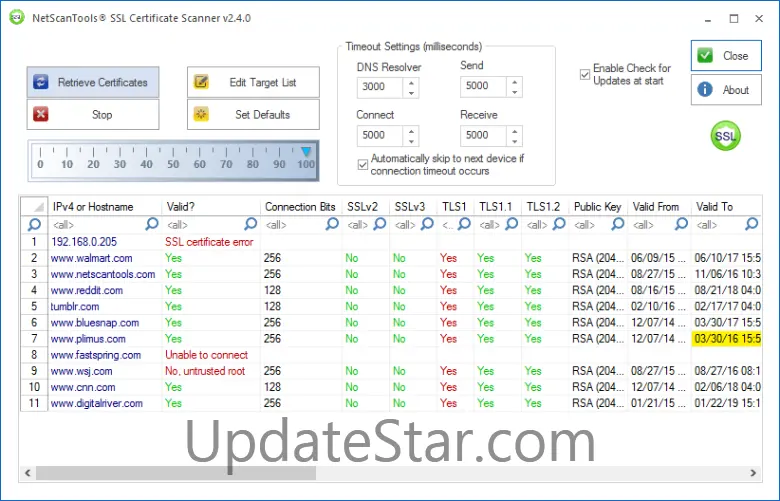Click the Unable to connect cell
This screenshot has height=501, width=780.
point(211,355)
